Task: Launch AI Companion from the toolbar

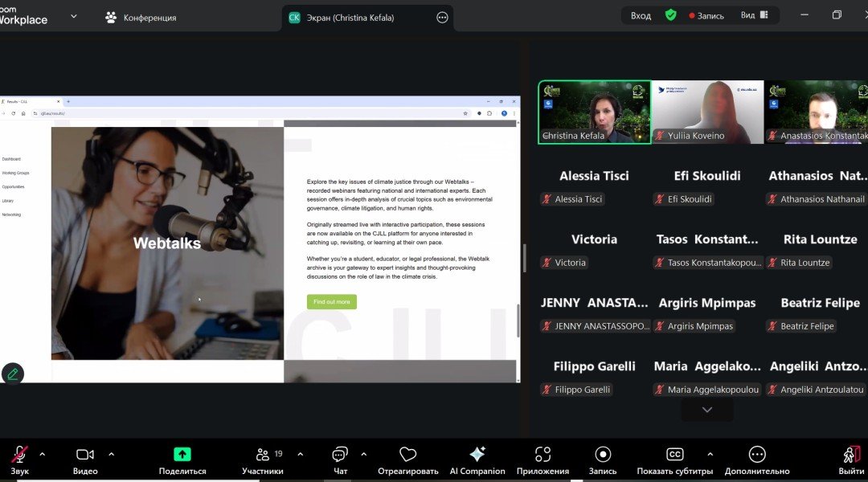Action: 477,455
